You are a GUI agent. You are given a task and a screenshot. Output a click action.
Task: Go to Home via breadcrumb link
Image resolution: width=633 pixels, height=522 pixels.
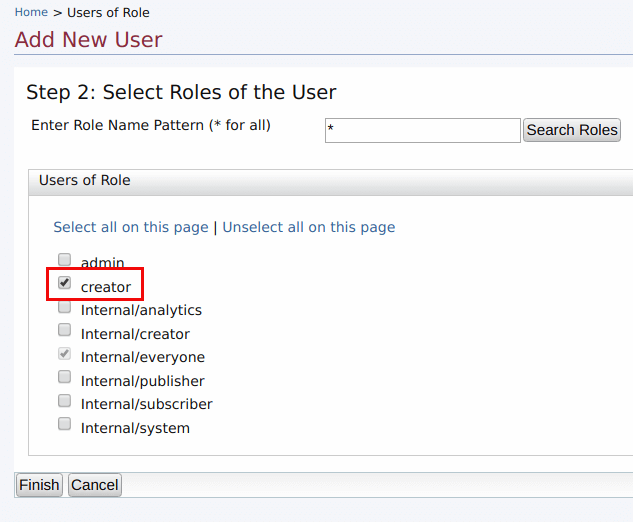(x=31, y=13)
